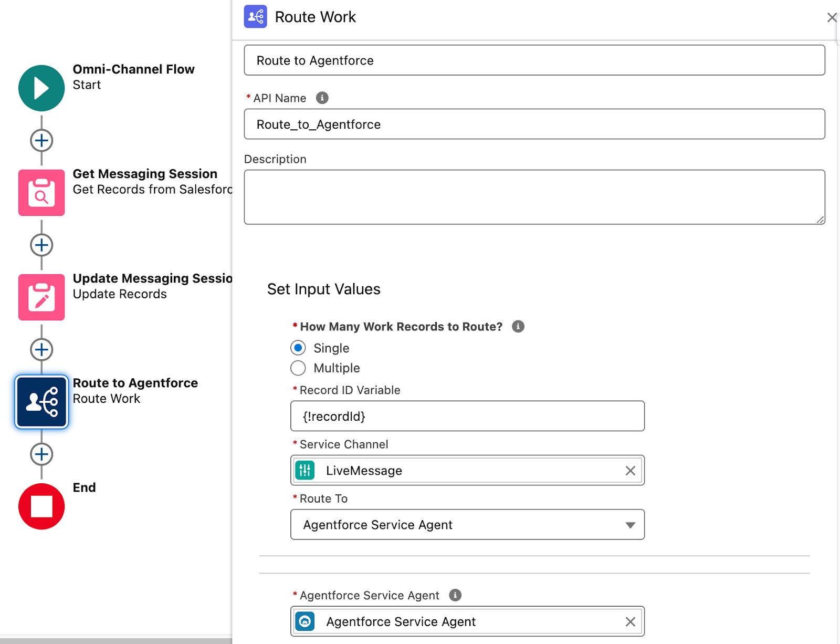Show help for How Many Work Records
The height and width of the screenshot is (644, 840).
click(518, 327)
